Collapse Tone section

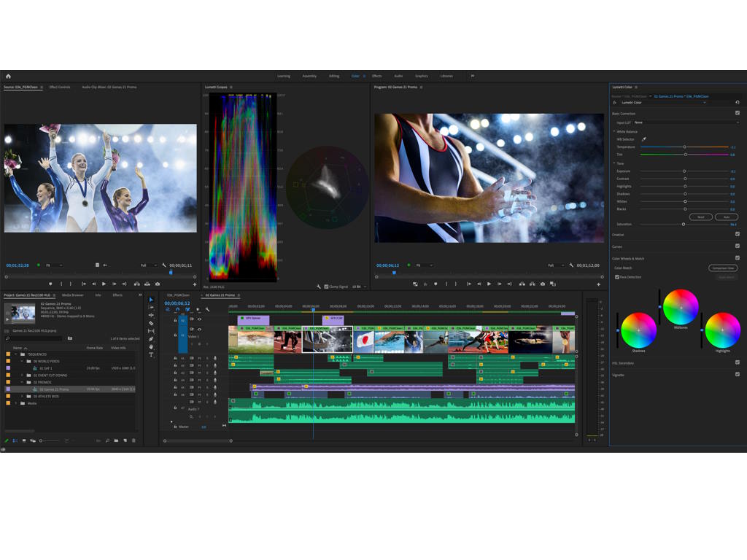point(614,163)
